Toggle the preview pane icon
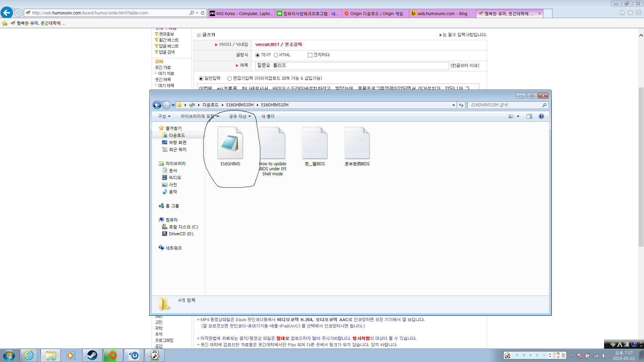The height and width of the screenshot is (362, 644). pos(529,116)
